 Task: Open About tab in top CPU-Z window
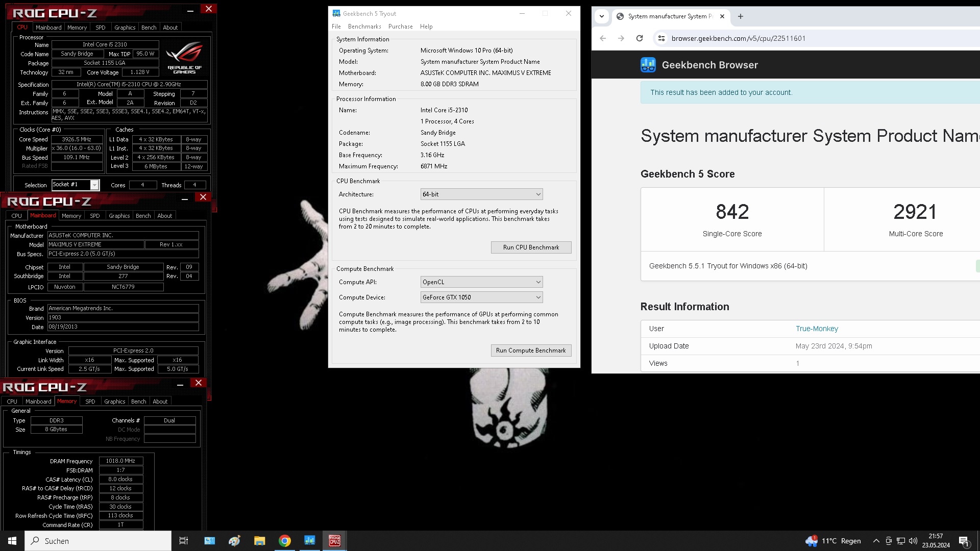point(170,28)
